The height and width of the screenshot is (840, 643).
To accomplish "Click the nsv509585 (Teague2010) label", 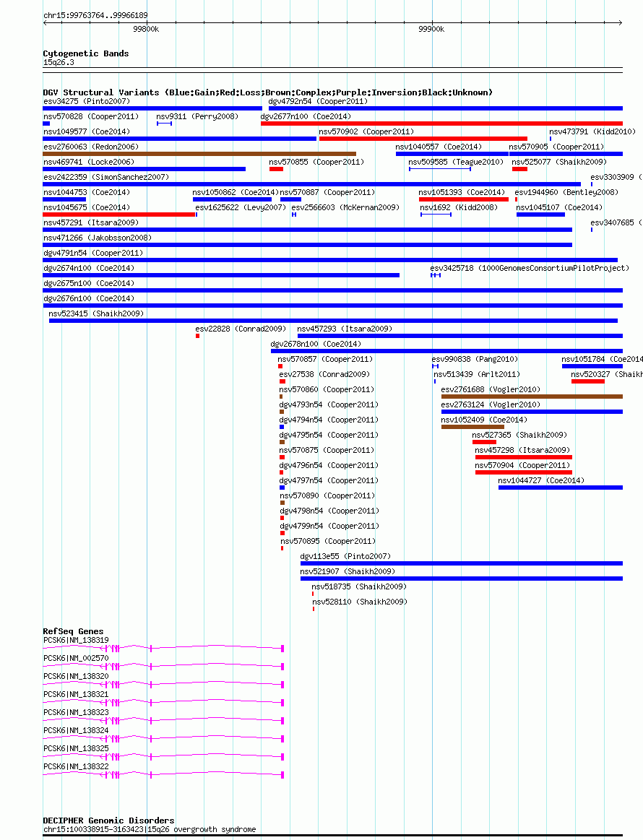I will [x=456, y=162].
